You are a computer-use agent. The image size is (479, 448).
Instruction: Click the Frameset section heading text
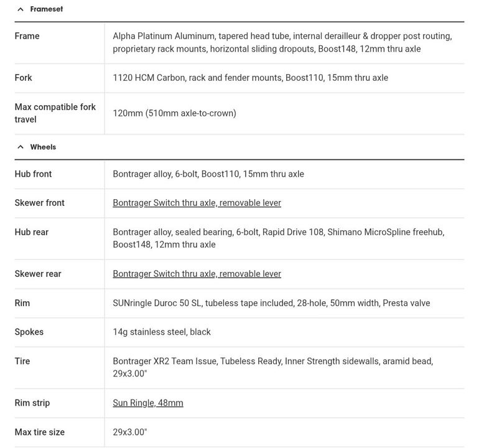[x=46, y=9]
